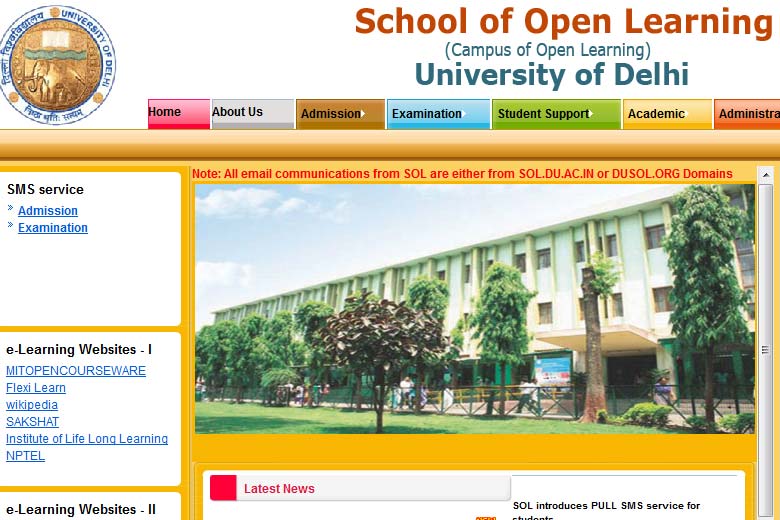
Task: Click the 'SMS service' panel heading
Action: tap(45, 190)
